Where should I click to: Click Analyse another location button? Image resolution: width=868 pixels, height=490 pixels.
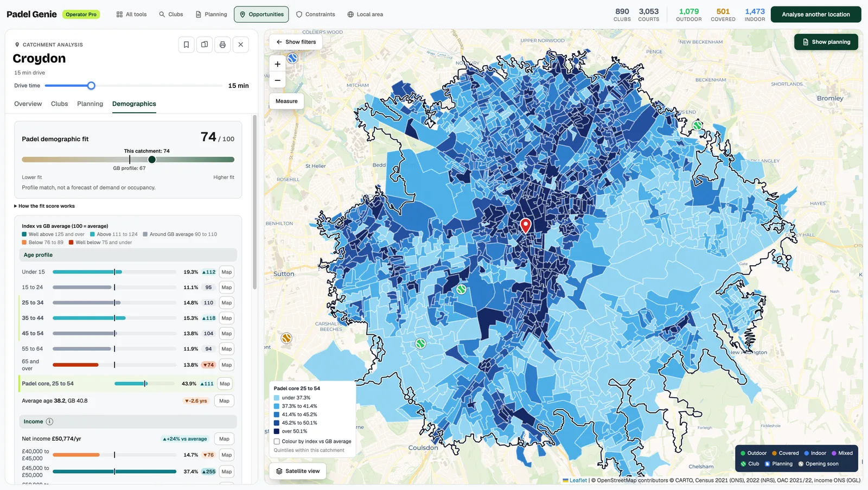pos(815,15)
